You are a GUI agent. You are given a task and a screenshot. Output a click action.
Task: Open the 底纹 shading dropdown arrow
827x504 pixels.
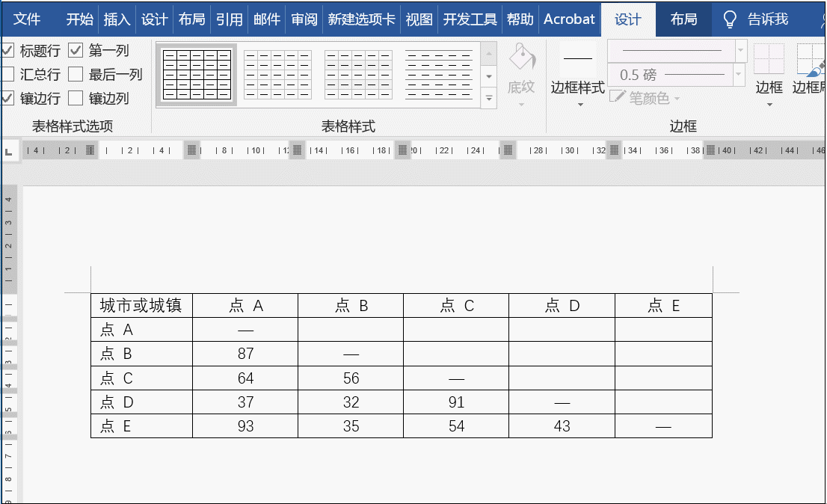[x=522, y=105]
